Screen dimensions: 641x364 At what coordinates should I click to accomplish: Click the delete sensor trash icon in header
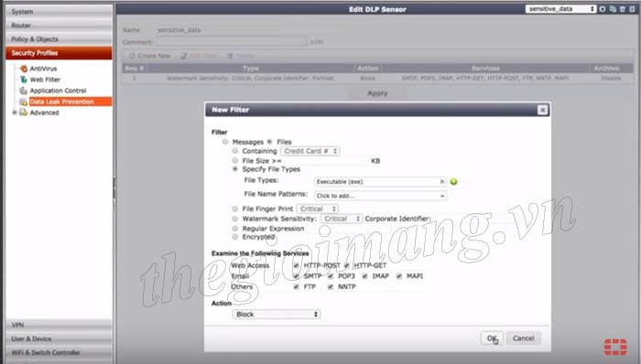point(622,9)
